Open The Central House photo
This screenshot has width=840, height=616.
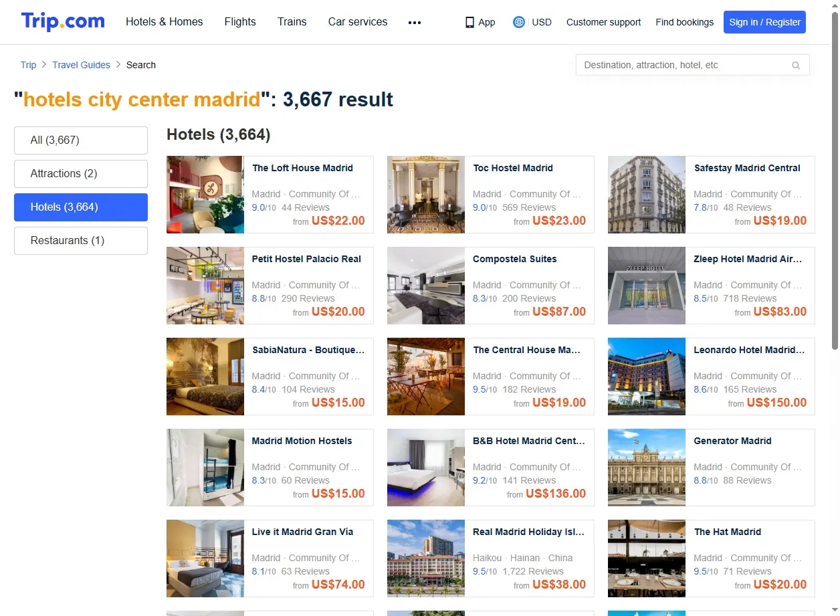pyautogui.click(x=426, y=377)
